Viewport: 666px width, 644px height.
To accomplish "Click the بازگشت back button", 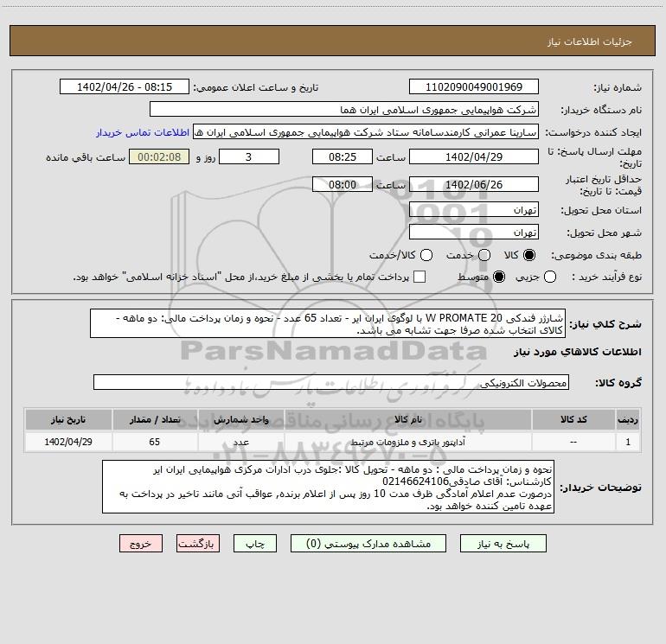I will coord(198,544).
